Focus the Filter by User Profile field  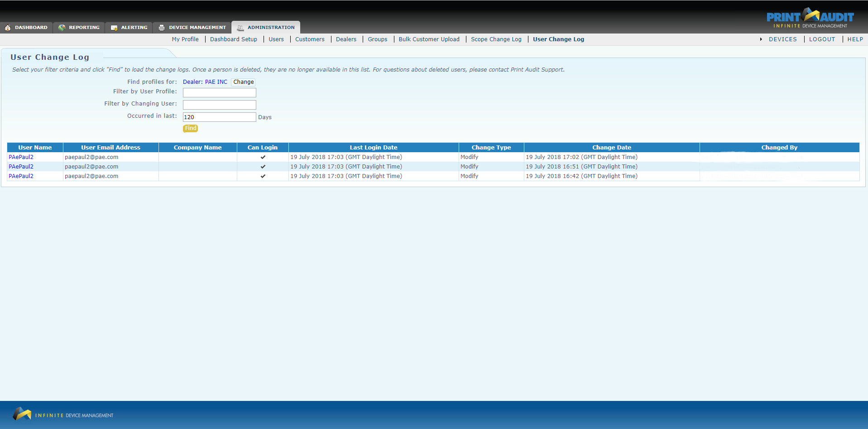(220, 92)
